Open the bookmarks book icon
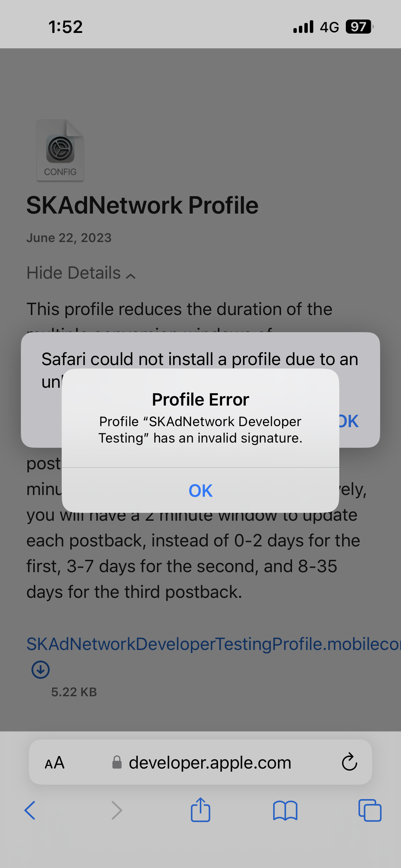 point(285,810)
